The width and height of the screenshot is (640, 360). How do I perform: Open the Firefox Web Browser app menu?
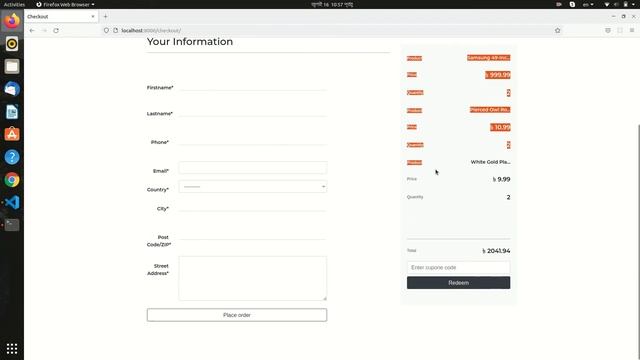(65, 4)
